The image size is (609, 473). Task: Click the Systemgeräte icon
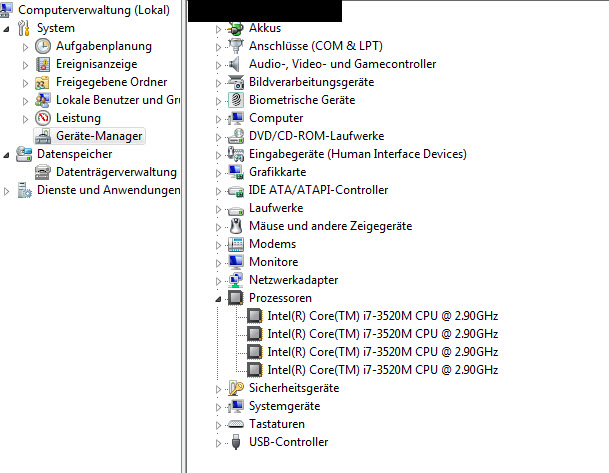pos(236,406)
